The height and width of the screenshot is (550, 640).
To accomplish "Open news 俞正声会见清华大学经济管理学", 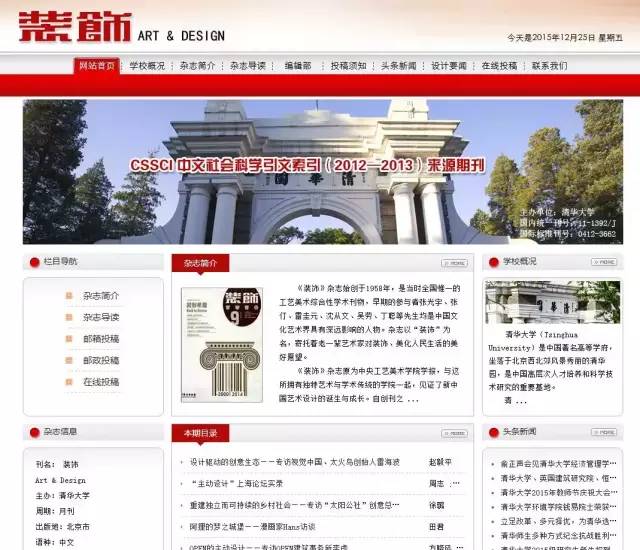I will [x=558, y=464].
